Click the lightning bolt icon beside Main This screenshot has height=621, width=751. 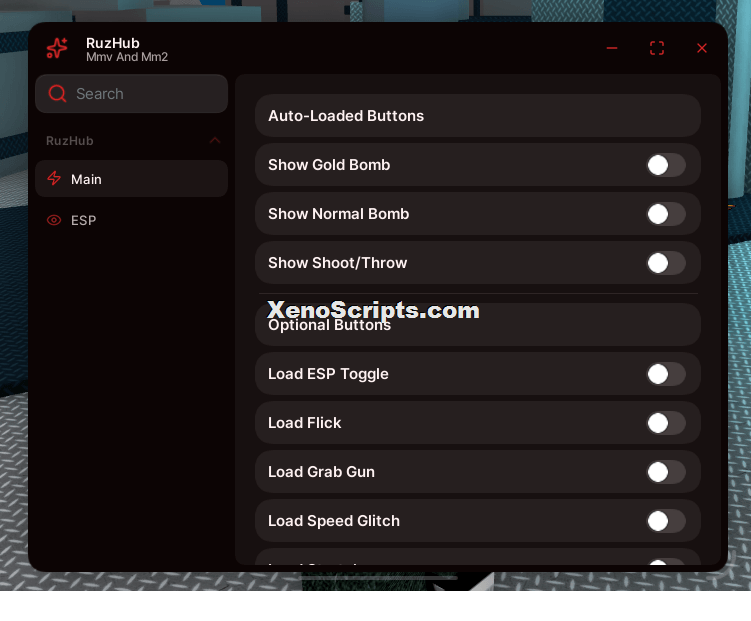pyautogui.click(x=54, y=179)
